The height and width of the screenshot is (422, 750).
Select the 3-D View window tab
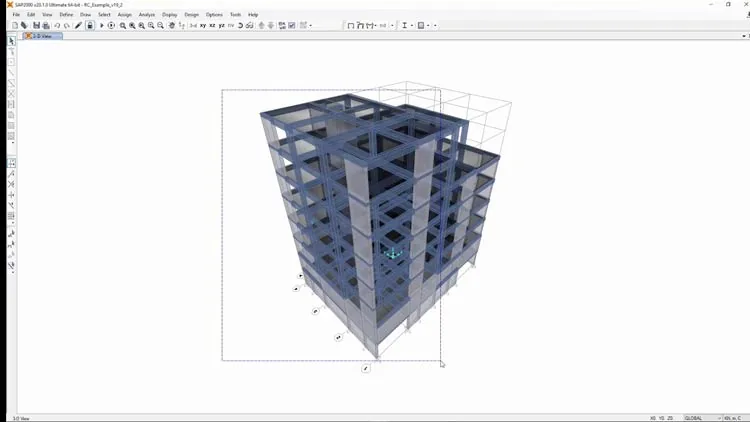pos(43,36)
